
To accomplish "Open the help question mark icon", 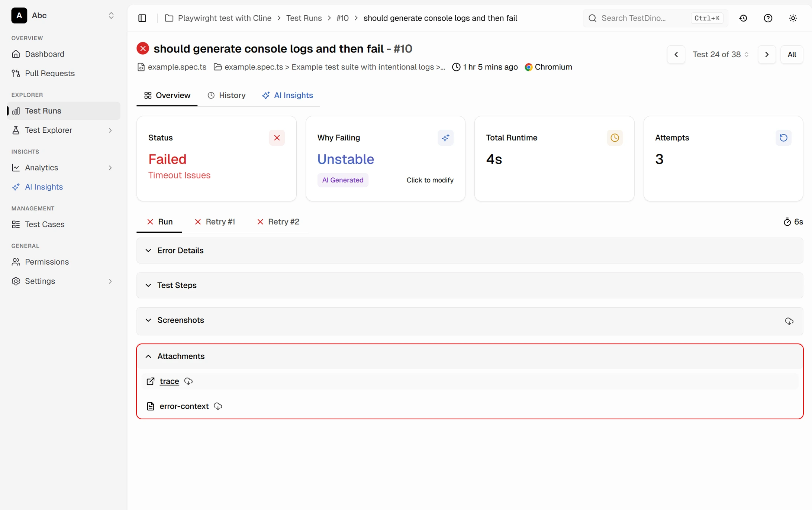I will pos(768,18).
